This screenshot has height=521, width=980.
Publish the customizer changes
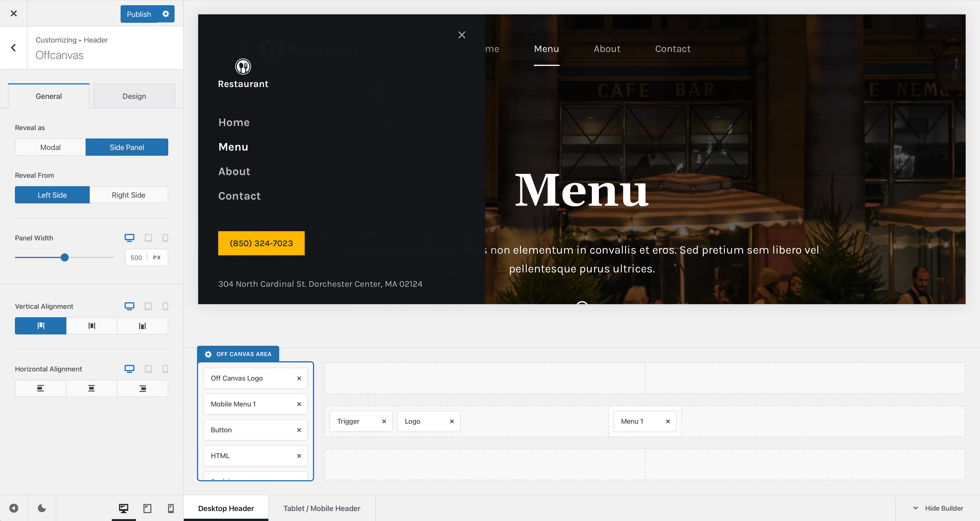click(139, 14)
